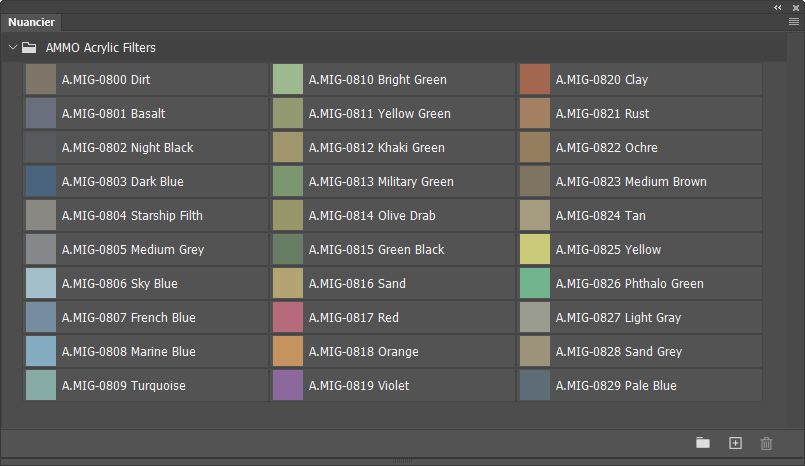This screenshot has width=805, height=466.
Task: Collapse AMMO Acrylic Filters group chevron
Action: click(13, 47)
